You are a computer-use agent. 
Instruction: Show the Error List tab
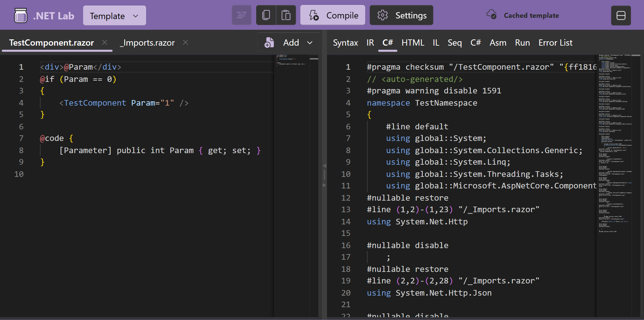[x=555, y=42]
